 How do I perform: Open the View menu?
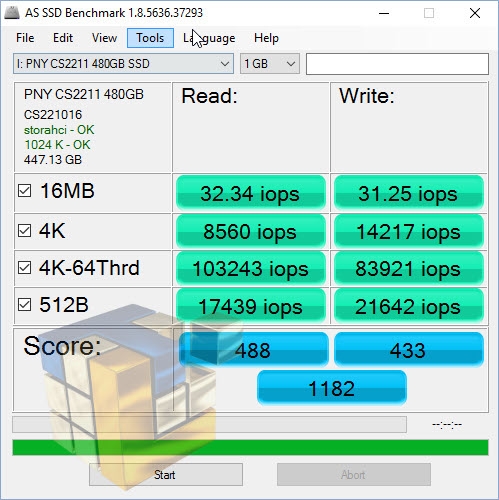pos(104,38)
